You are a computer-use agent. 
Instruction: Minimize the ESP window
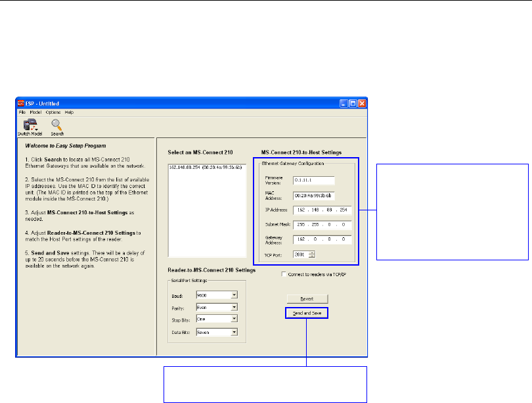[x=344, y=104]
